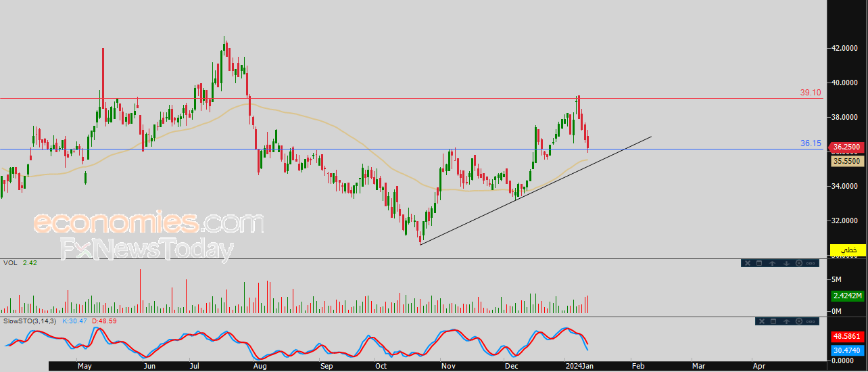Move the VOL panel up

772,263
